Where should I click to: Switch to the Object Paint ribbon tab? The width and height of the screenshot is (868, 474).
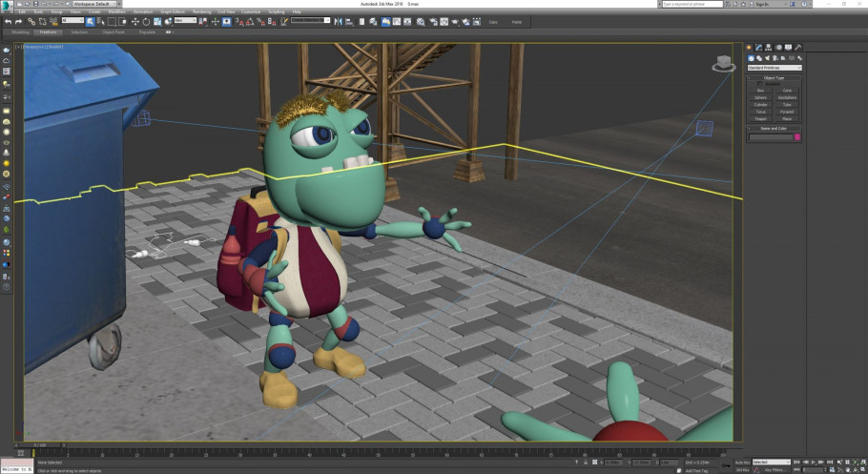[x=113, y=32]
